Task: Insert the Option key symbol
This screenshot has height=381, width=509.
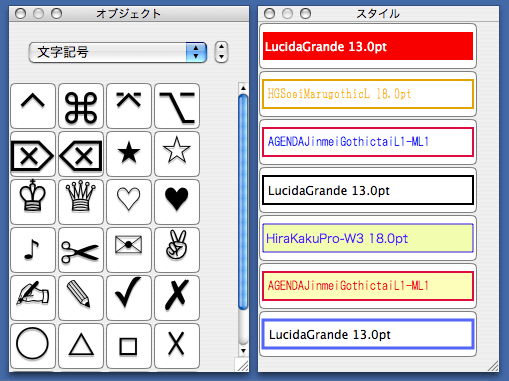Action: click(177, 106)
